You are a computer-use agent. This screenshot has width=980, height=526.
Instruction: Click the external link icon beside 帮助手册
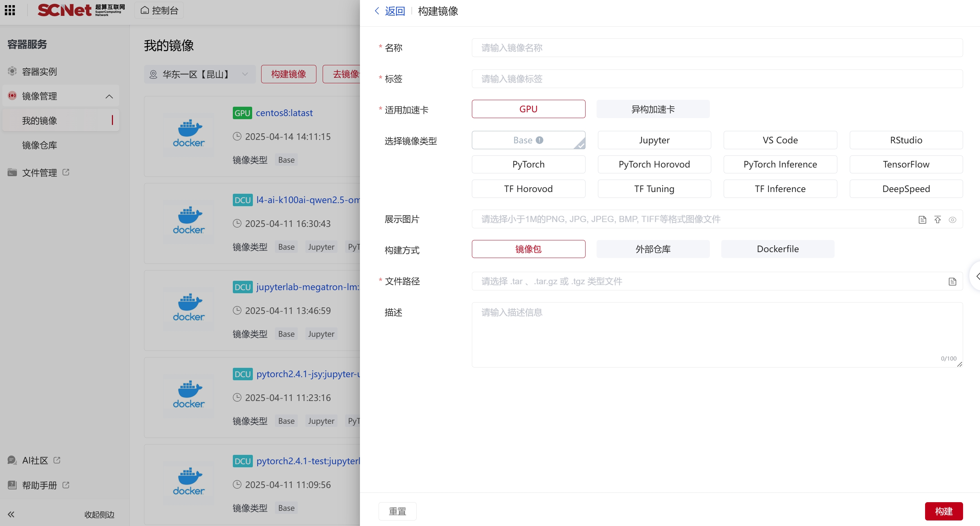[x=66, y=485]
